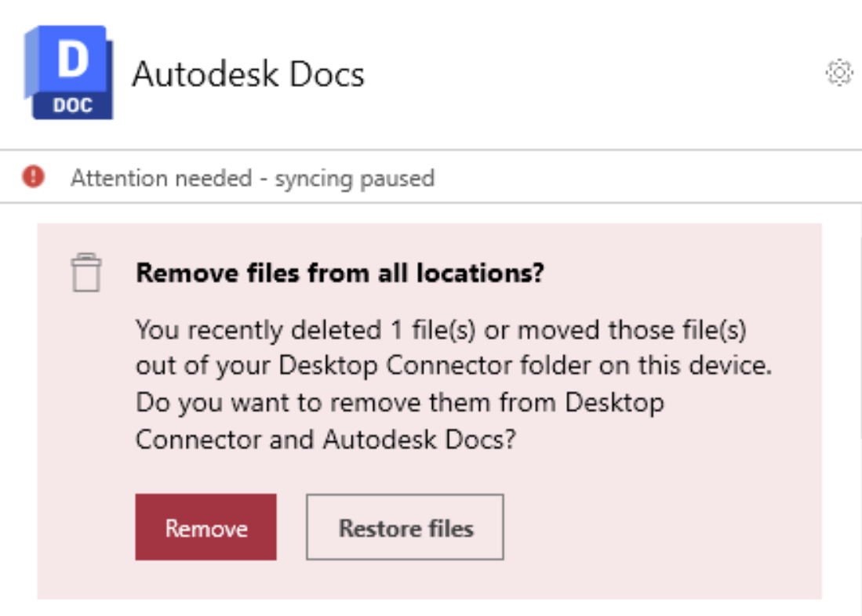Select the "Remove files from all locations?" heading
The width and height of the screenshot is (862, 616).
[340, 274]
